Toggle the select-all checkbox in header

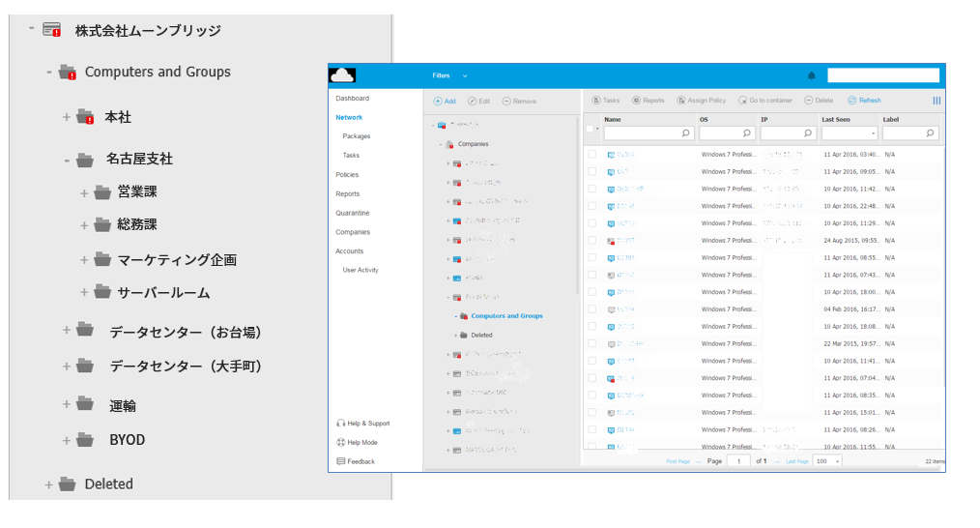[590, 130]
